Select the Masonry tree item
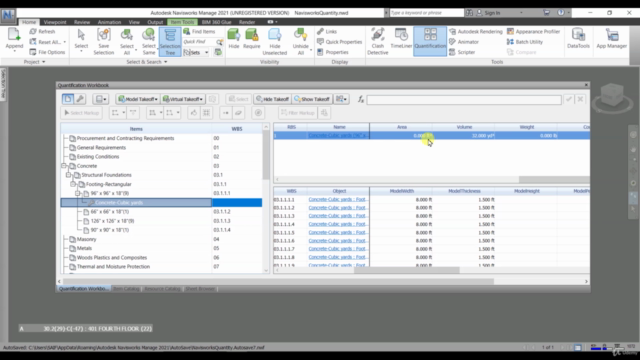Viewport: 640px width, 360px height. click(x=87, y=239)
